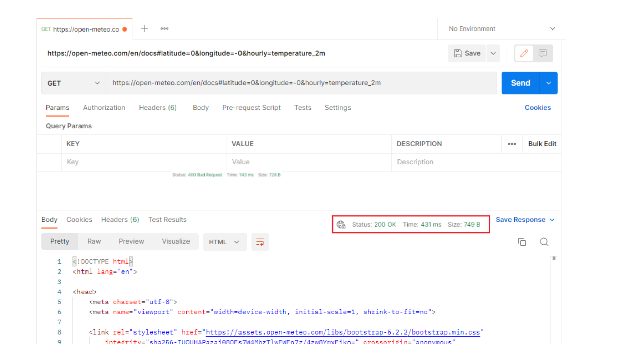Viewport: 644px width, 362px height.
Task: Open tab options three-dot menu
Action: (x=164, y=29)
